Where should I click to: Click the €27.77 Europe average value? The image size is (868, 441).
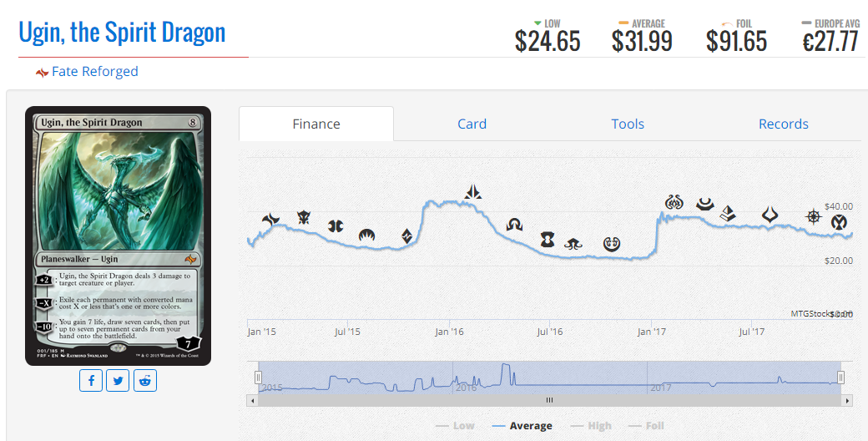click(830, 42)
